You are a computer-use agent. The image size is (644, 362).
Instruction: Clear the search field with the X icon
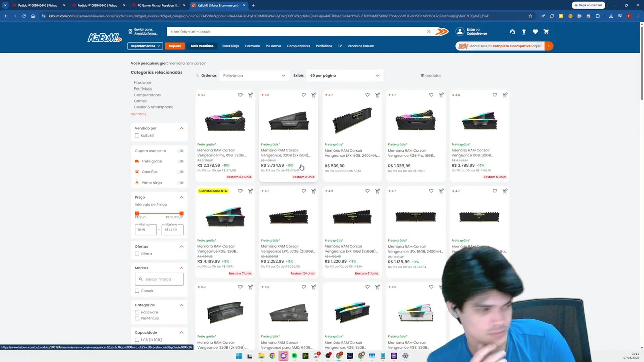(429, 32)
